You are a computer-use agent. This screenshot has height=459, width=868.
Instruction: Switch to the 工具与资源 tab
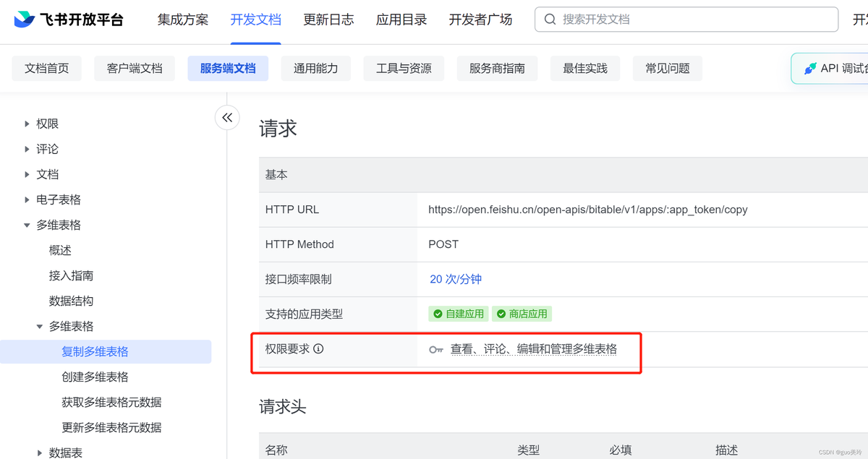point(404,69)
